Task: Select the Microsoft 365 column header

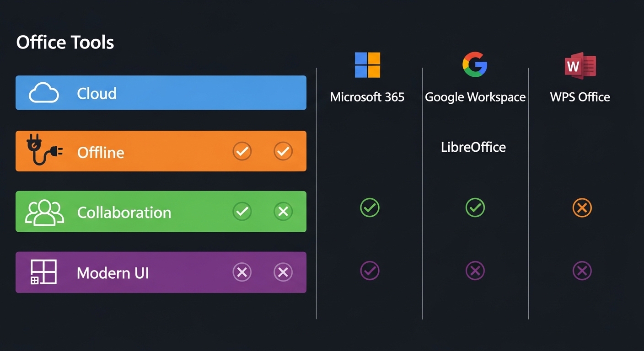Action: tap(367, 97)
